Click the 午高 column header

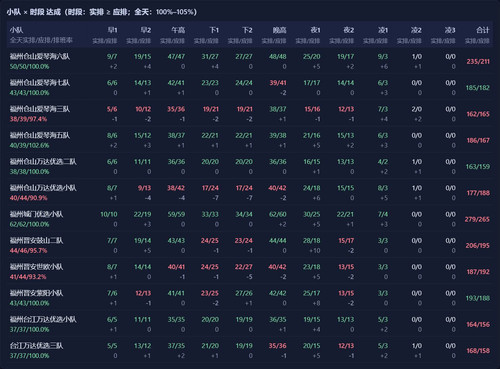tap(178, 30)
